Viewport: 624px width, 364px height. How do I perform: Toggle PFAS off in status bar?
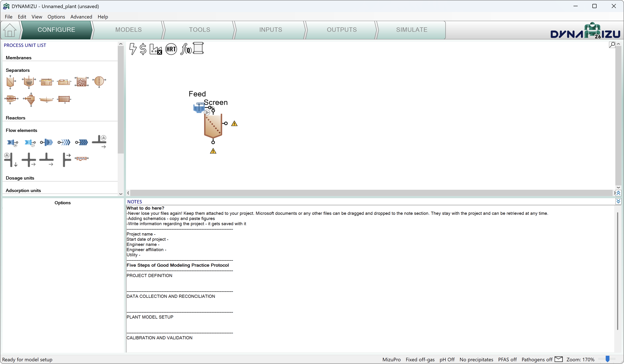[x=507, y=359]
